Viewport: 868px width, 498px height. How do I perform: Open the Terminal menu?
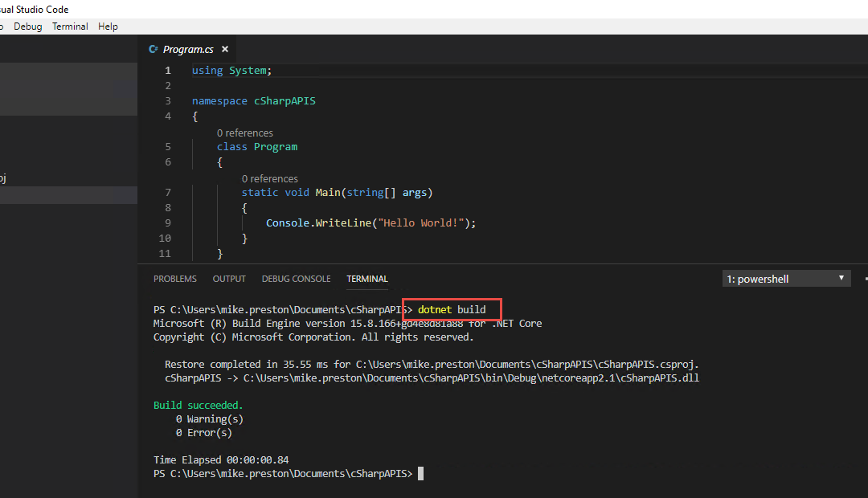[70, 27]
